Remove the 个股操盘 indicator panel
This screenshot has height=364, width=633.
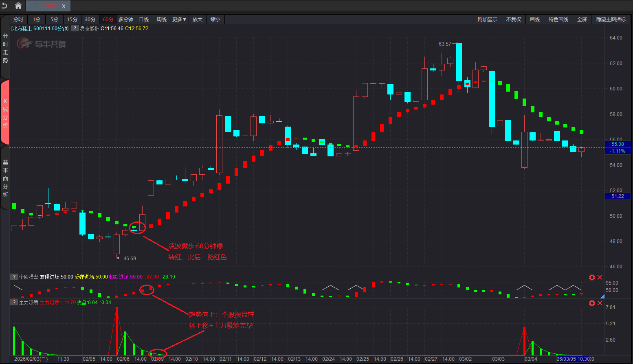(600, 277)
